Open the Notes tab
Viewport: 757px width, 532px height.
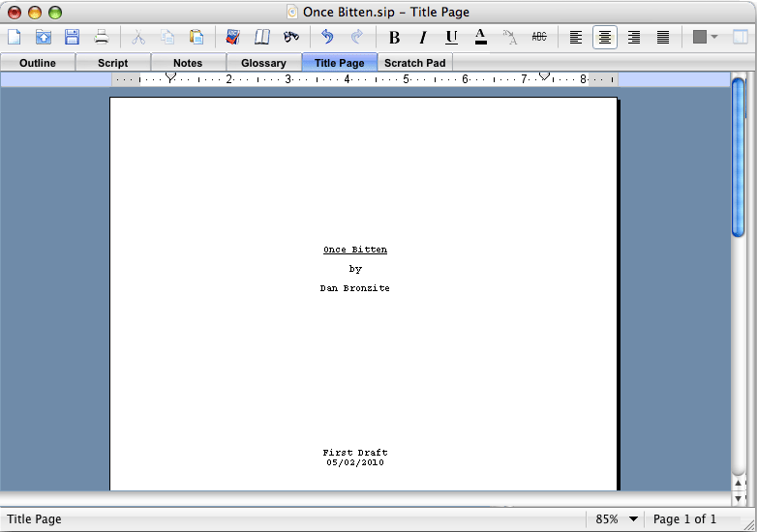pos(188,63)
